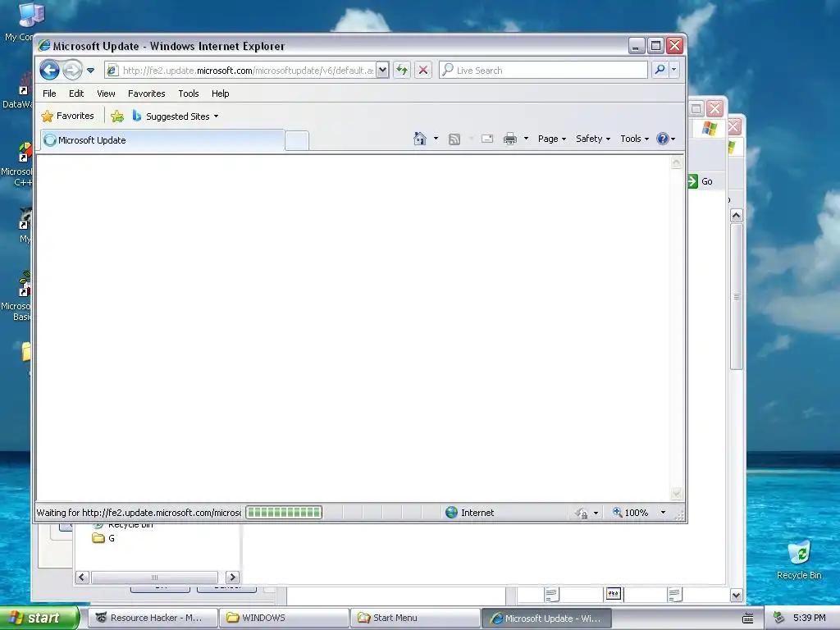
Task: Click the Microsoft Update taskbar button
Action: pyautogui.click(x=547, y=618)
